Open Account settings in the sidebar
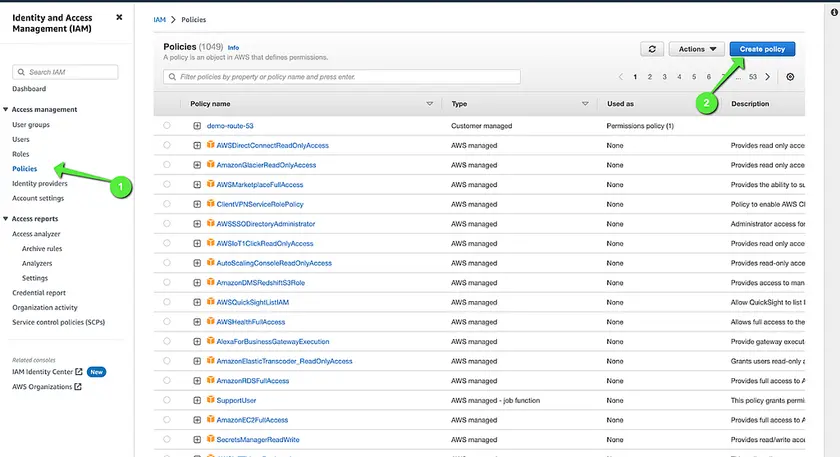The width and height of the screenshot is (840, 457). [x=38, y=198]
